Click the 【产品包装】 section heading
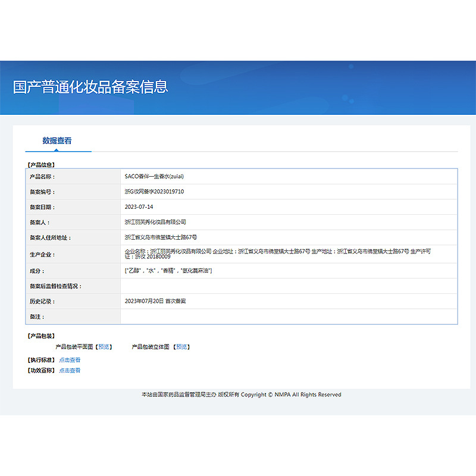Screen dimensions: 476x476 [x=41, y=336]
